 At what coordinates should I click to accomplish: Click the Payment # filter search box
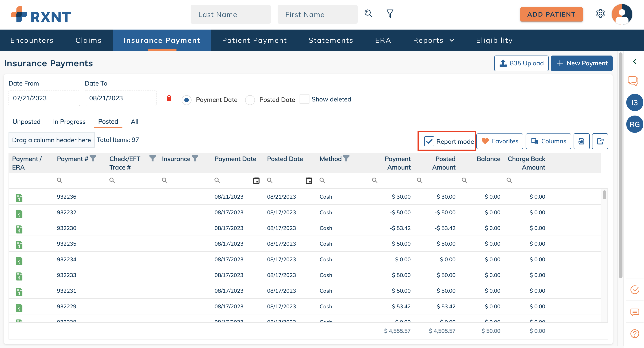(x=80, y=180)
